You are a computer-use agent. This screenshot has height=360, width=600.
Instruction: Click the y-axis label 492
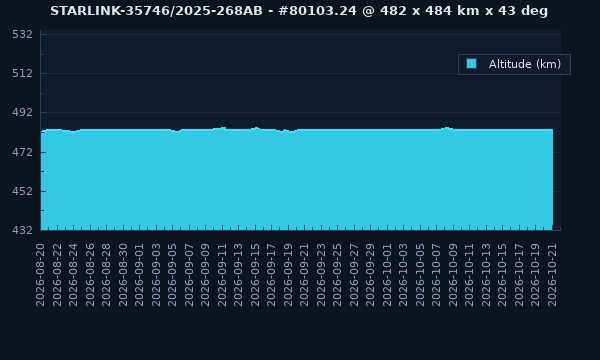pos(22,112)
